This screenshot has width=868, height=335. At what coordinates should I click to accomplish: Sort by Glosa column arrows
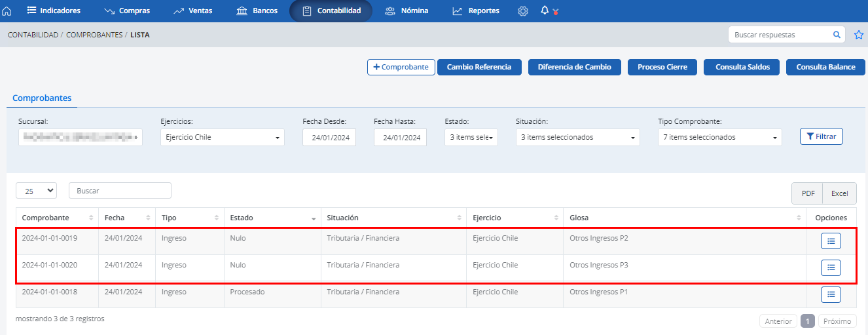799,218
